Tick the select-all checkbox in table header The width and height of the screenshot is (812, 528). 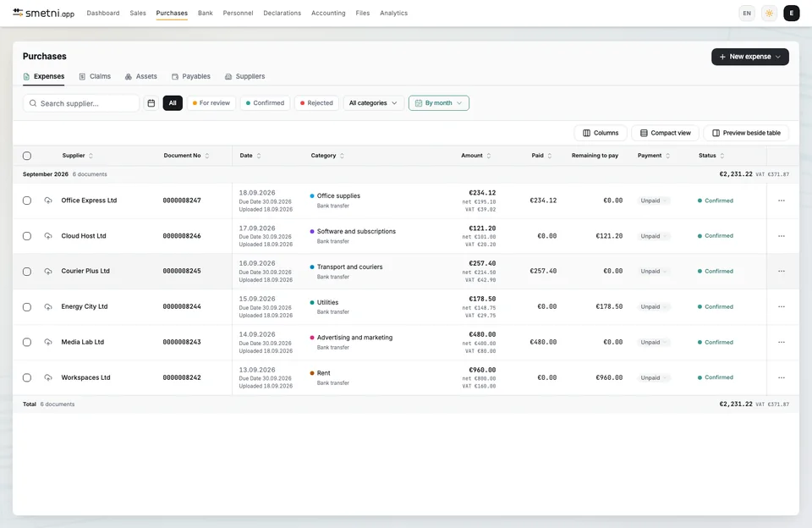27,156
